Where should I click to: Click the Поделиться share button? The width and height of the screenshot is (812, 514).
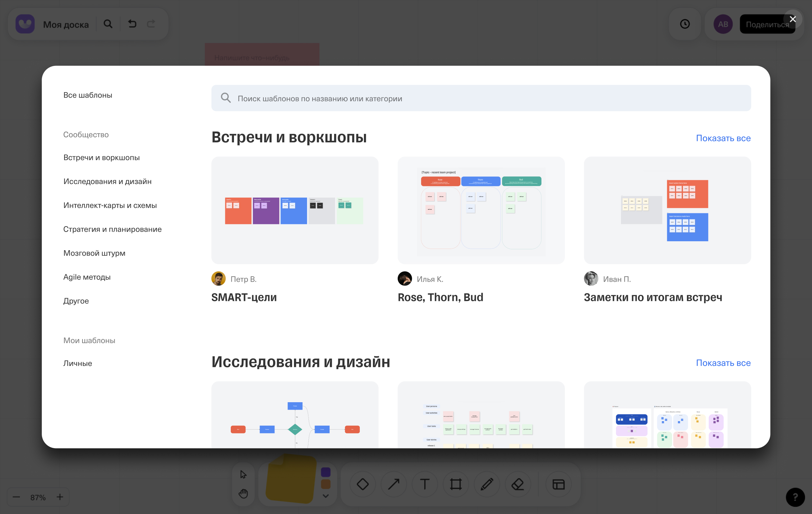[x=767, y=24]
